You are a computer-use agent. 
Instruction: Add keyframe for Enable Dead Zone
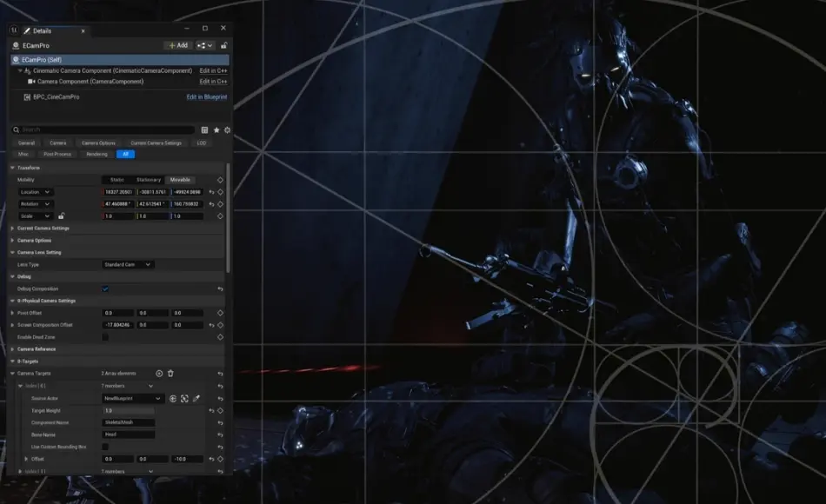click(x=220, y=337)
